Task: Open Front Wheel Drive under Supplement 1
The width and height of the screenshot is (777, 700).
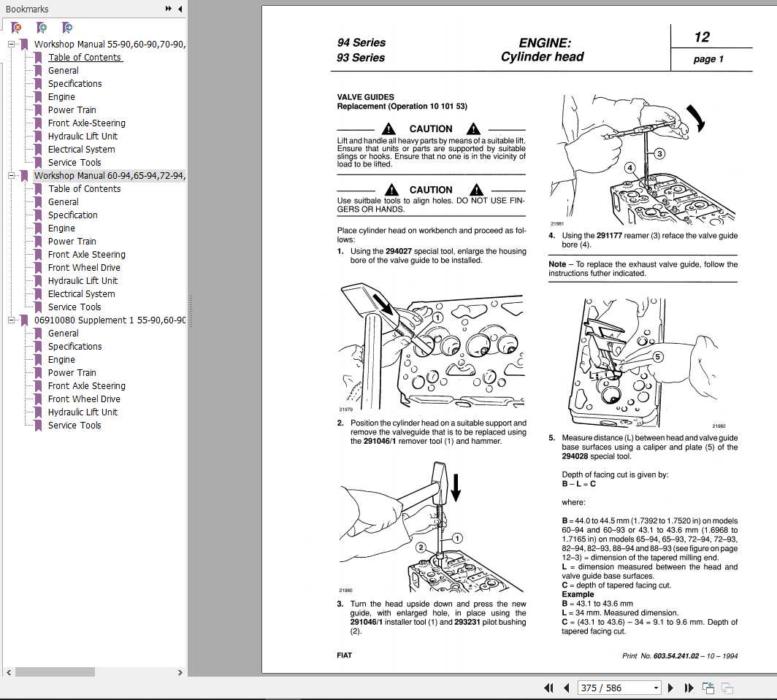Action: 84,399
